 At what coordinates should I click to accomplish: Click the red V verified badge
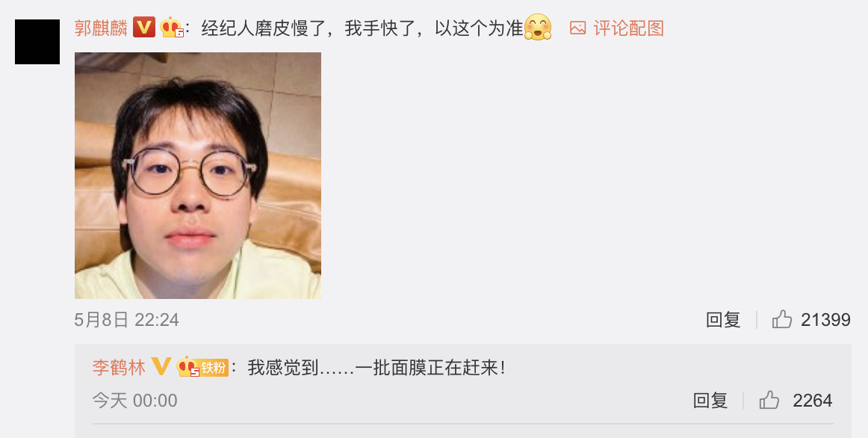click(144, 27)
